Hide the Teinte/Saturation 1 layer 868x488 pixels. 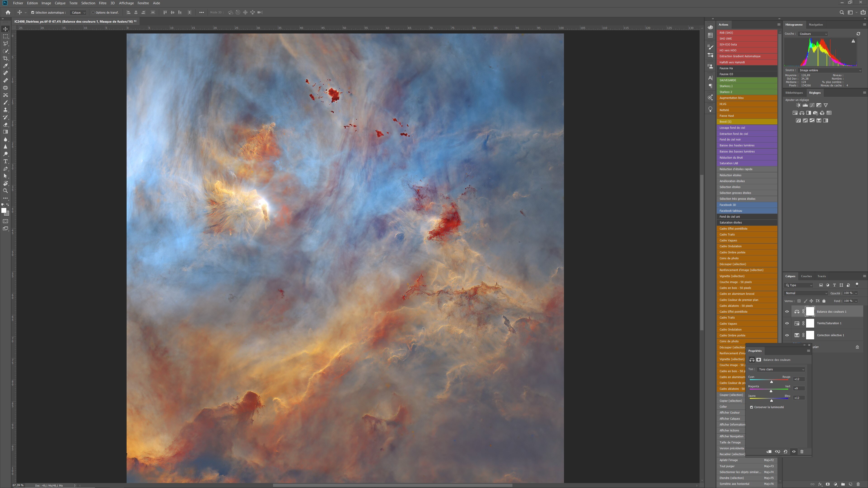click(787, 324)
